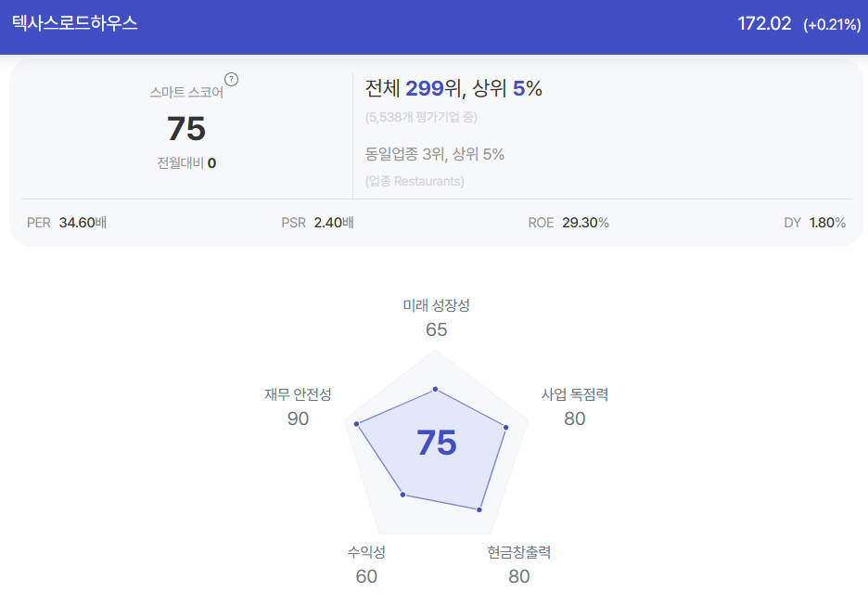Click the Smart Score help question-mark icon
Screen dimensions: 868x605
(x=232, y=79)
